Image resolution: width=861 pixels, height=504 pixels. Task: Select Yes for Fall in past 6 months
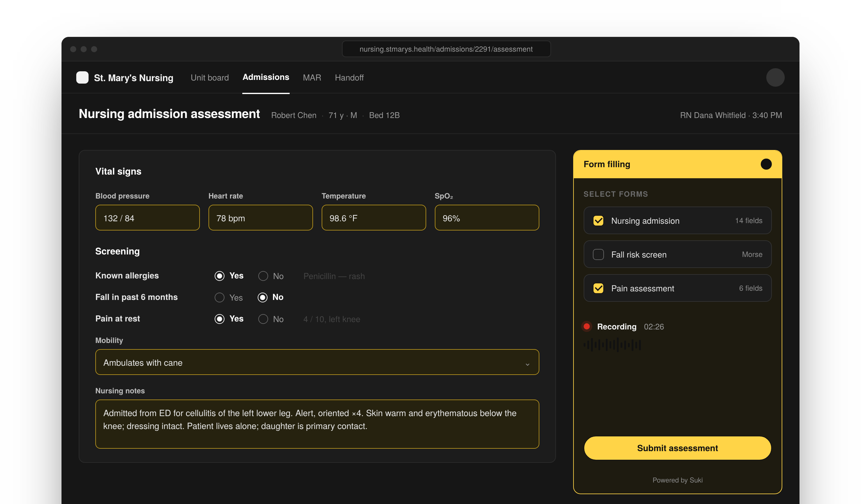219,297
